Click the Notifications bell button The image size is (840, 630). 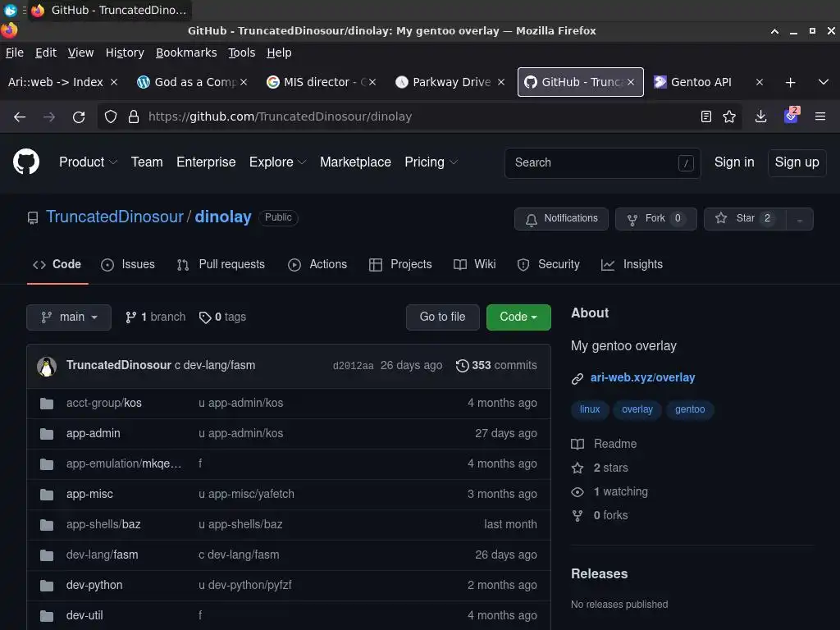561,218
